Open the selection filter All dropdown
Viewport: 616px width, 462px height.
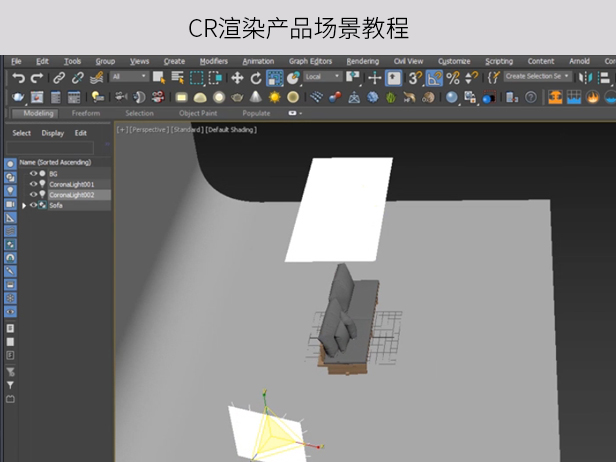tap(129, 77)
